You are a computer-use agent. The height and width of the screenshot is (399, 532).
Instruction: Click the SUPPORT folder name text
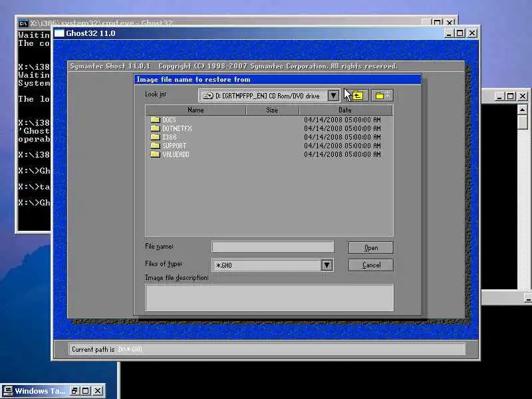point(174,146)
